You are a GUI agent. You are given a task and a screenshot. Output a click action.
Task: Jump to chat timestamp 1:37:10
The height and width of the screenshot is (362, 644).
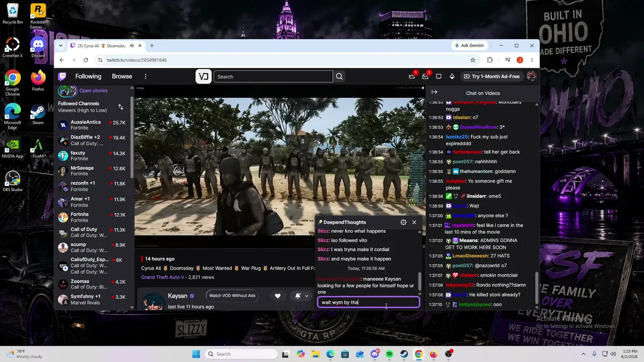click(x=436, y=305)
